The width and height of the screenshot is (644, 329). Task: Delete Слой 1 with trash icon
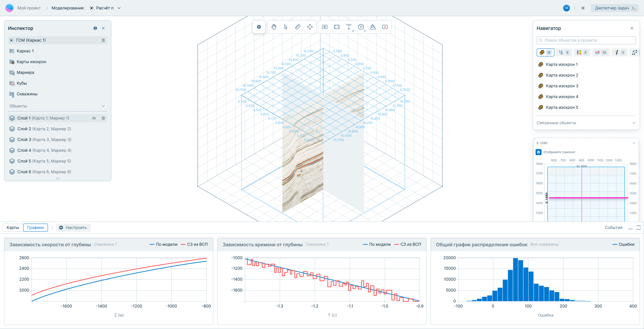103,118
